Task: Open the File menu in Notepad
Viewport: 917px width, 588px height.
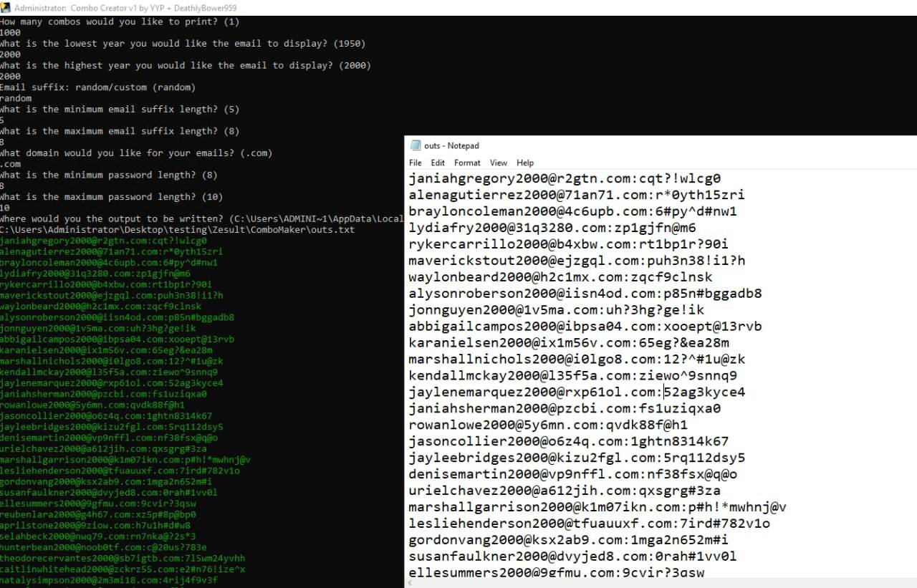Action: coord(416,163)
